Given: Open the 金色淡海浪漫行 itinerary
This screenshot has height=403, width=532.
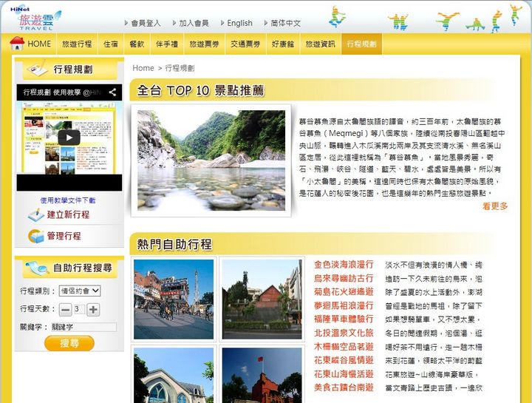Looking at the screenshot, I should tap(344, 265).
